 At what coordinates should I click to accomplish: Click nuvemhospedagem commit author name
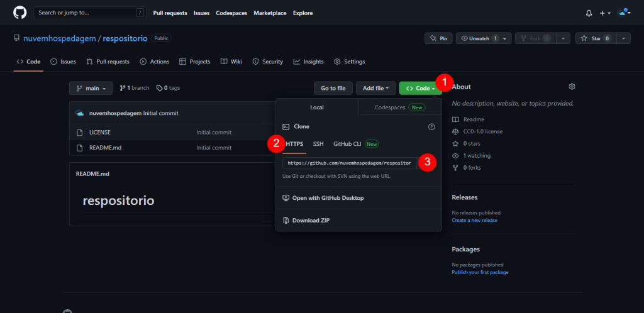116,113
